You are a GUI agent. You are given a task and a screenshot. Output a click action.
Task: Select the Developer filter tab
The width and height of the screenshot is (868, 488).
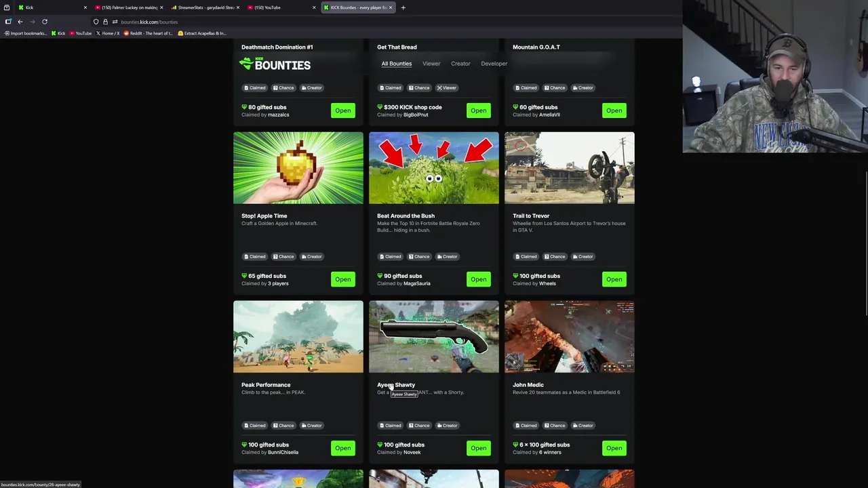click(x=494, y=64)
